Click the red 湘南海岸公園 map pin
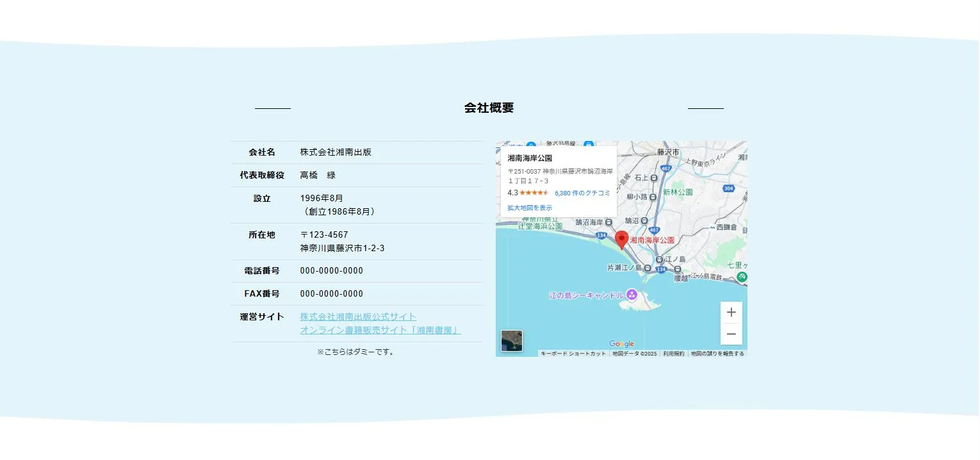The width and height of the screenshot is (980, 460). tap(621, 240)
